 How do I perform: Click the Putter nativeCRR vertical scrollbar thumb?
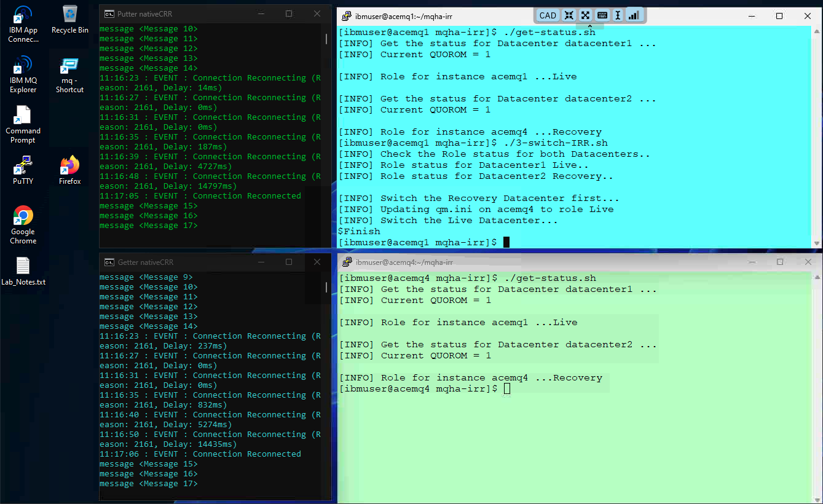click(x=326, y=39)
